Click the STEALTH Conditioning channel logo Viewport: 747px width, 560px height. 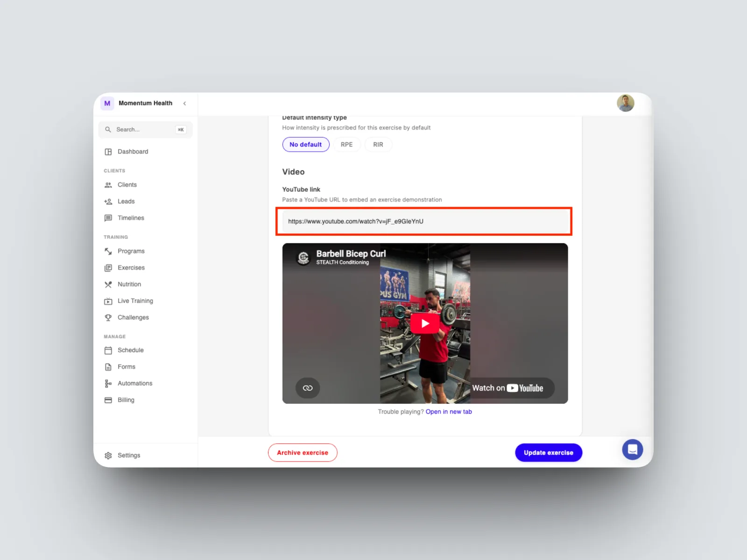click(303, 257)
